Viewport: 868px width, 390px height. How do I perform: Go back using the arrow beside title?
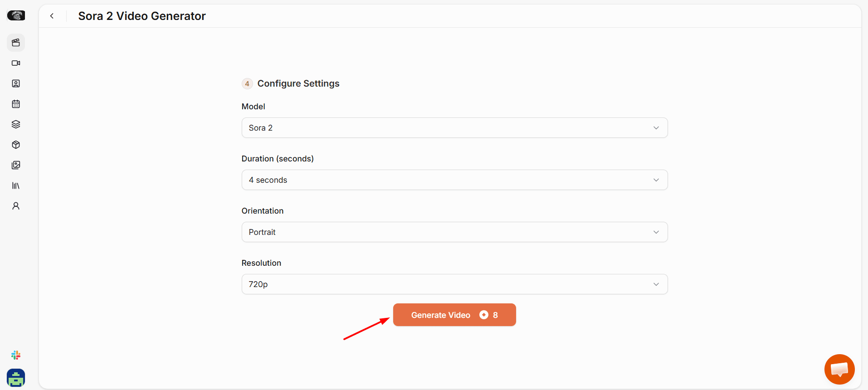pos(52,16)
